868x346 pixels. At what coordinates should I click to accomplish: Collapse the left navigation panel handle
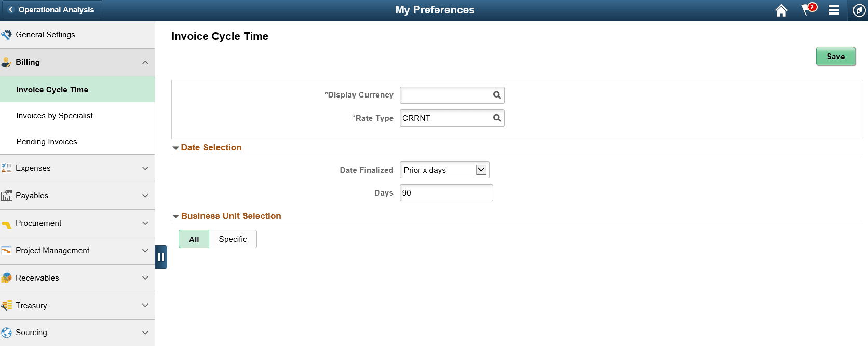pos(161,257)
